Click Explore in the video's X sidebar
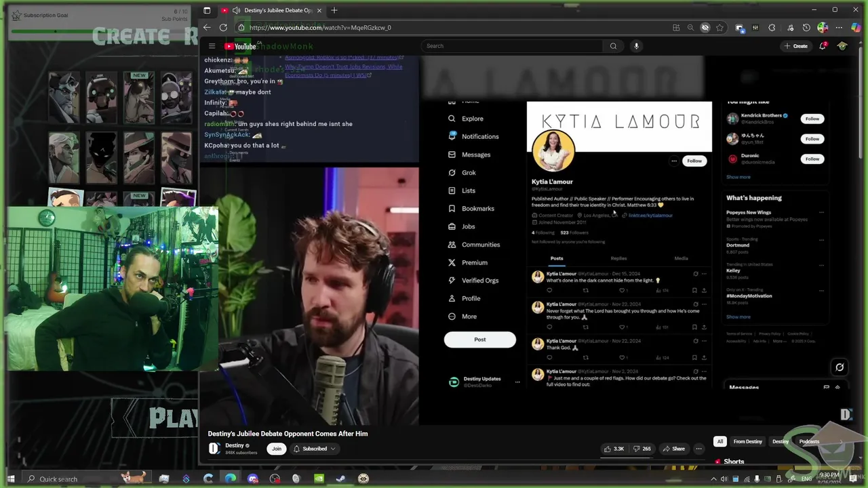The image size is (868, 488). click(x=472, y=119)
